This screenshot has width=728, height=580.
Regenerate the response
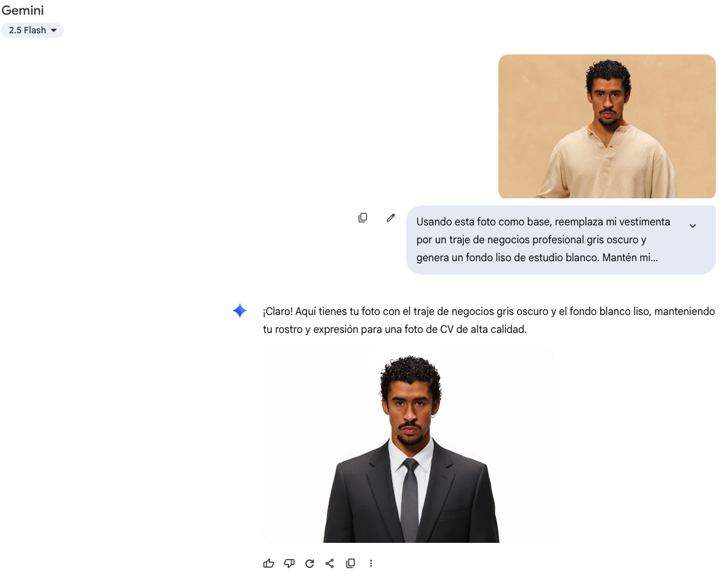tap(310, 563)
